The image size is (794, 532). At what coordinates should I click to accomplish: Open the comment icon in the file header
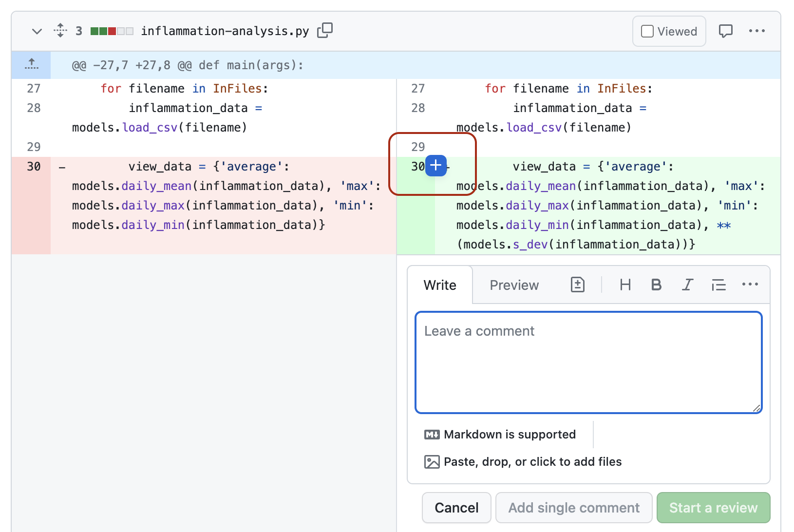point(726,31)
